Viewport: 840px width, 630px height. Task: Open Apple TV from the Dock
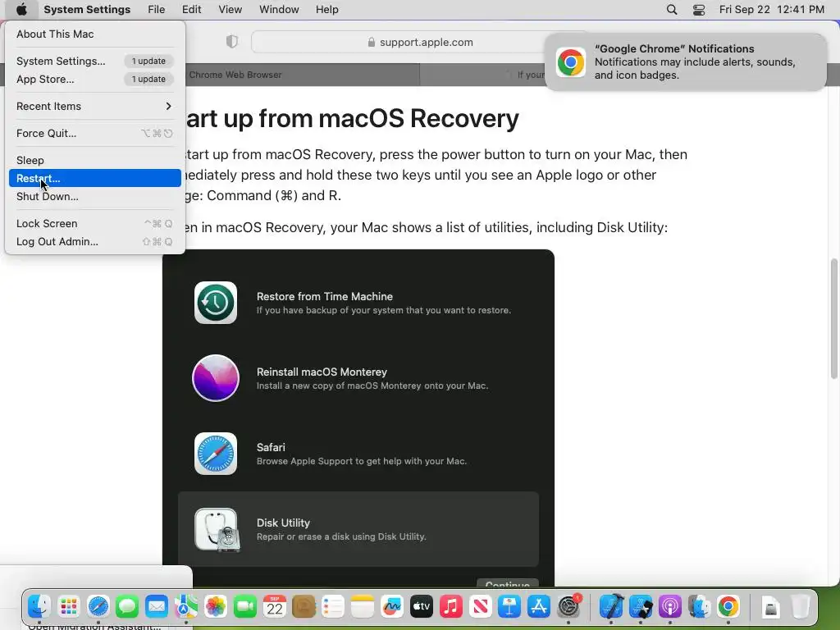click(x=421, y=606)
